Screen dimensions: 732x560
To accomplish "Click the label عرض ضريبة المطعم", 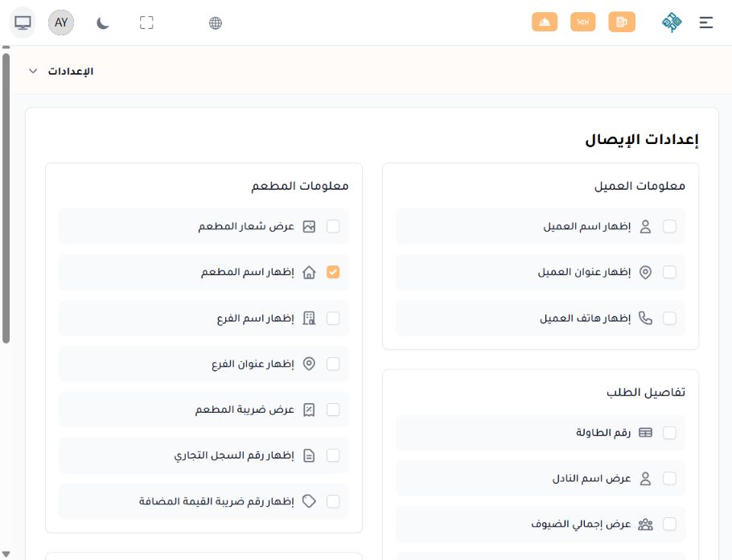I will (245, 410).
